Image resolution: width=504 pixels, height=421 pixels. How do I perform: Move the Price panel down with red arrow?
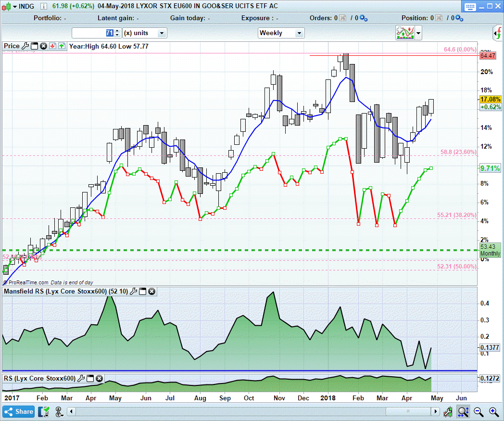click(53, 46)
